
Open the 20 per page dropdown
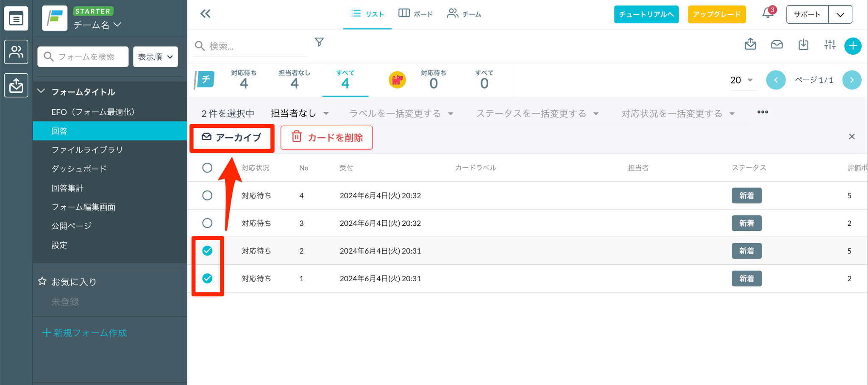point(741,80)
